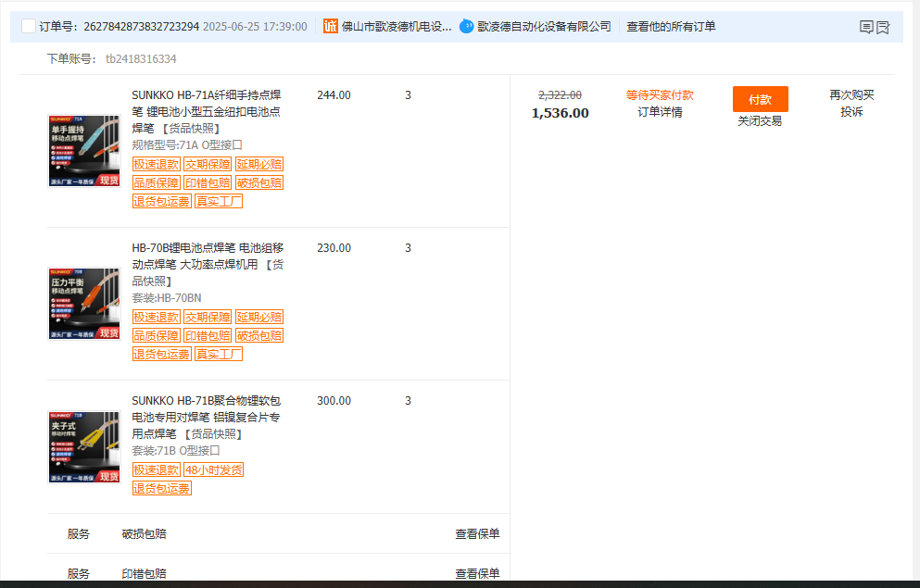Click the orange 付款 button

tap(760, 99)
